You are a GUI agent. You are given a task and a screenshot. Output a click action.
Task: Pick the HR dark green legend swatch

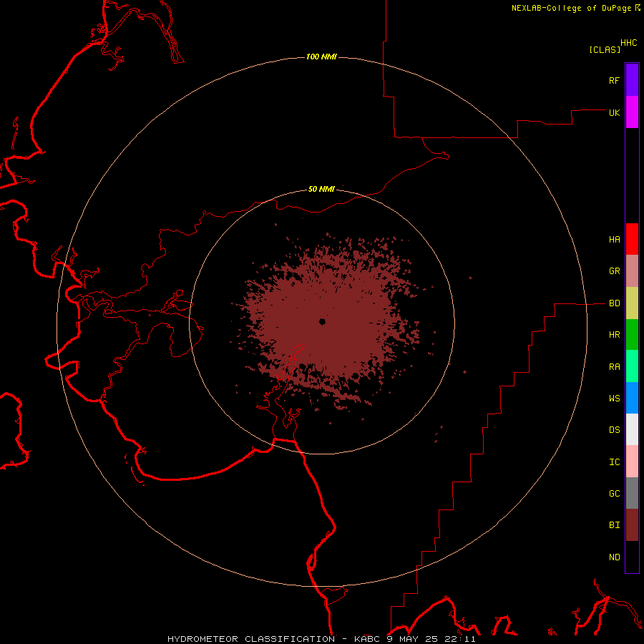[x=632, y=335]
